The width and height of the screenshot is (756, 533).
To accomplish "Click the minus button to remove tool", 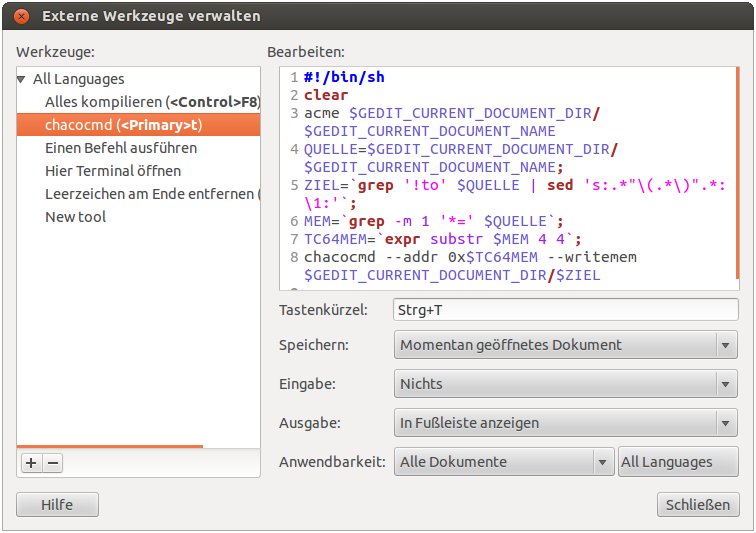I will pyautogui.click(x=53, y=463).
